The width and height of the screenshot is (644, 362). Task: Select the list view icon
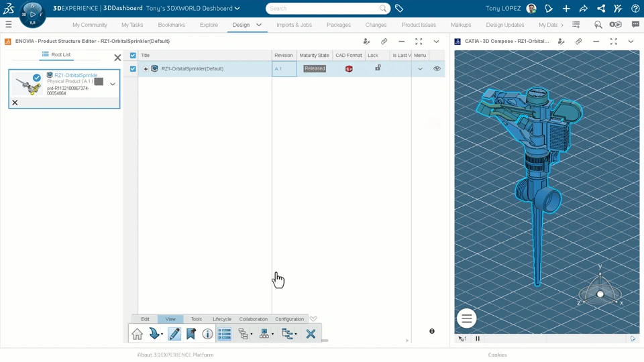pos(225,334)
